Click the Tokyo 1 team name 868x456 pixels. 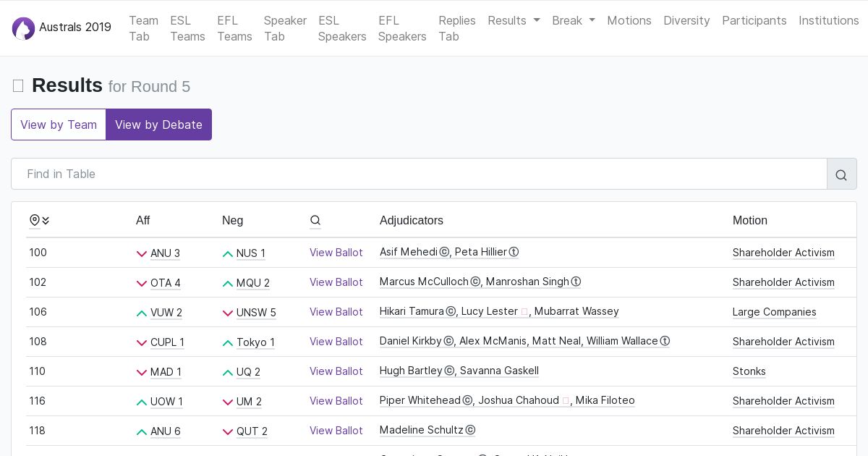(255, 342)
